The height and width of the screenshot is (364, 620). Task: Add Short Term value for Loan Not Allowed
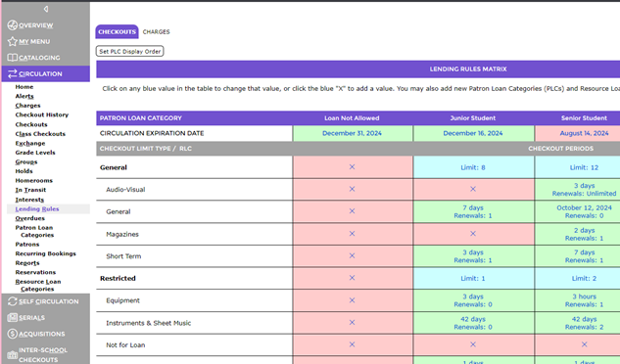(x=352, y=255)
